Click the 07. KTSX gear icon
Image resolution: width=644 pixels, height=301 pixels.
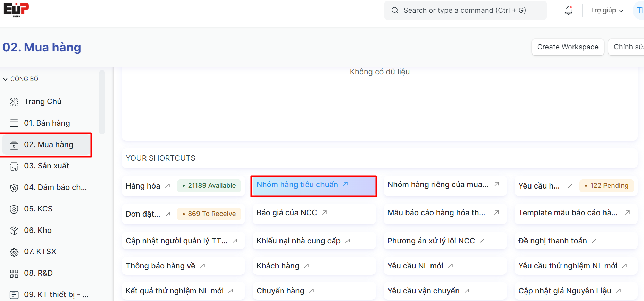click(14, 252)
